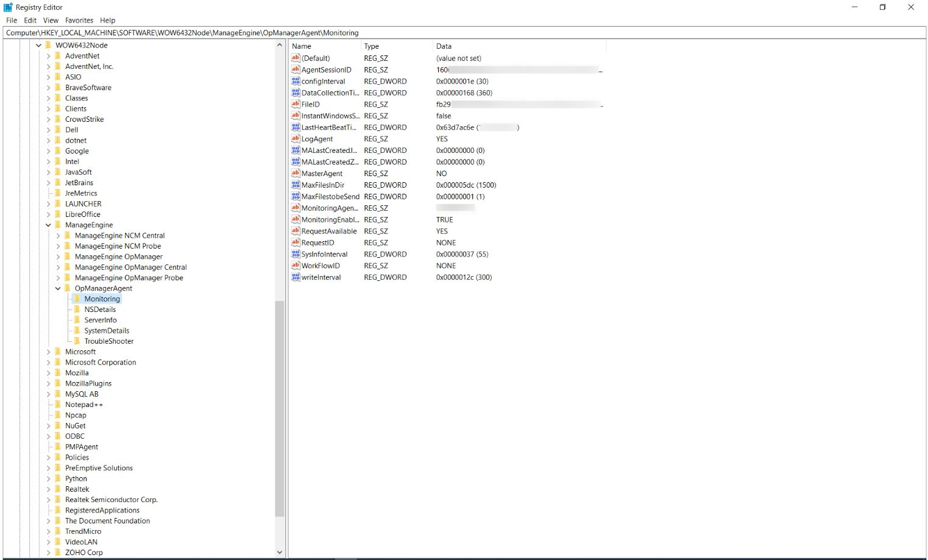Click the ab icon next to (Default)
The width and height of the screenshot is (928, 560).
tap(296, 58)
